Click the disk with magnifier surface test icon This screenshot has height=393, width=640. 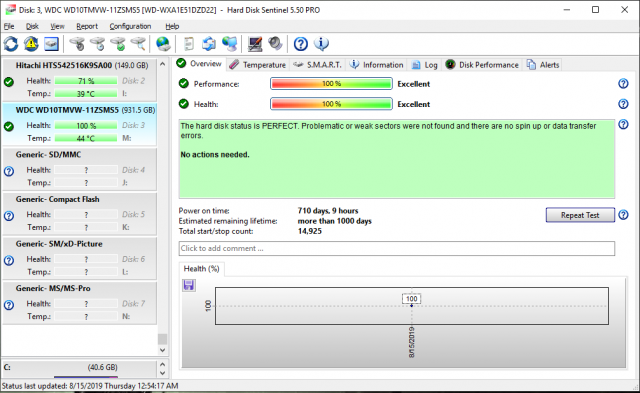coord(138,44)
